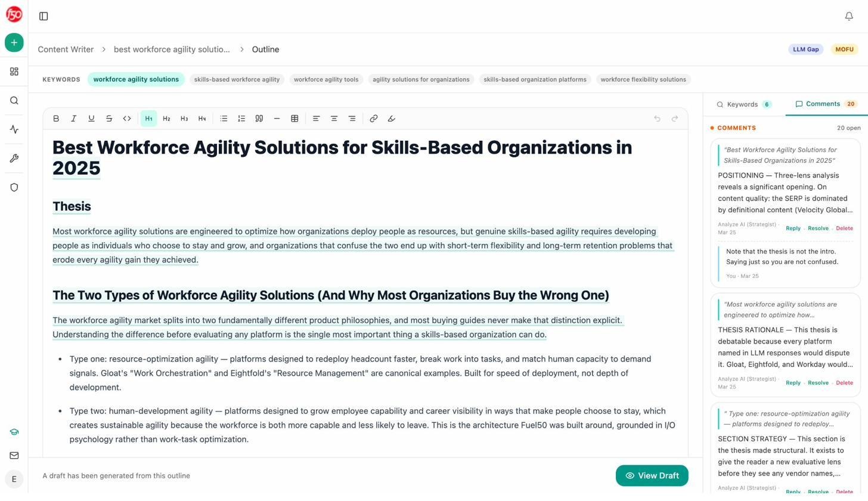Expand the tools wrench icon in sidebar
The height and width of the screenshot is (501, 868).
point(14,158)
